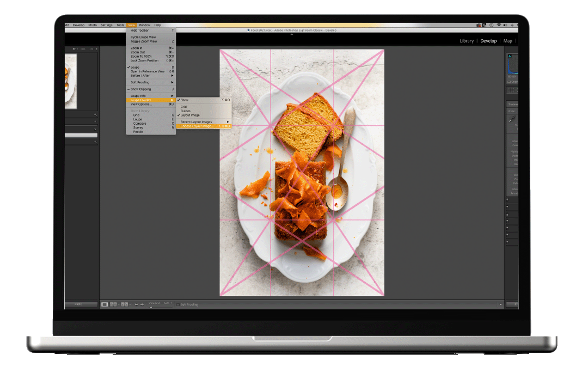The image size is (588, 372).
Task: Click the Wi-Fi icon in the menu bar
Action: click(499, 25)
